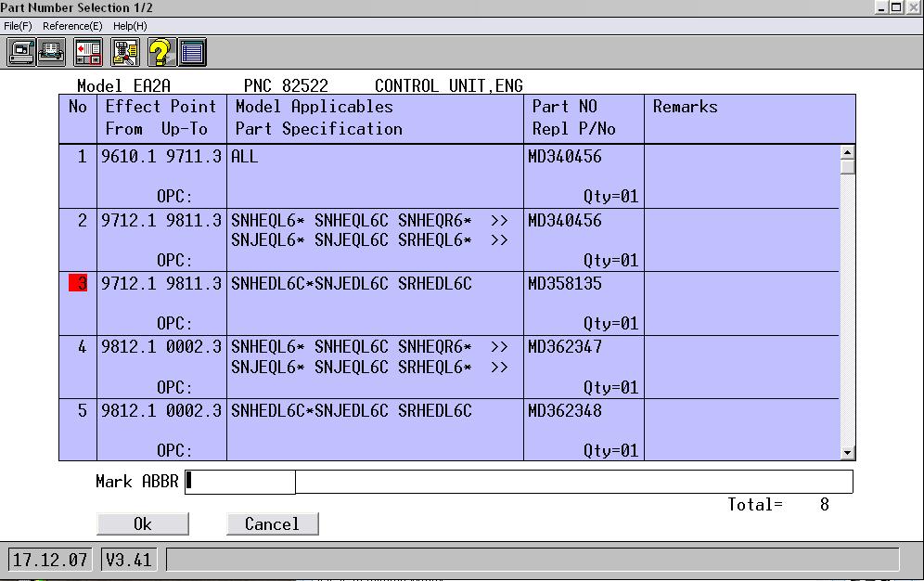Open the File(F) menu
This screenshot has width=924, height=581.
click(18, 26)
